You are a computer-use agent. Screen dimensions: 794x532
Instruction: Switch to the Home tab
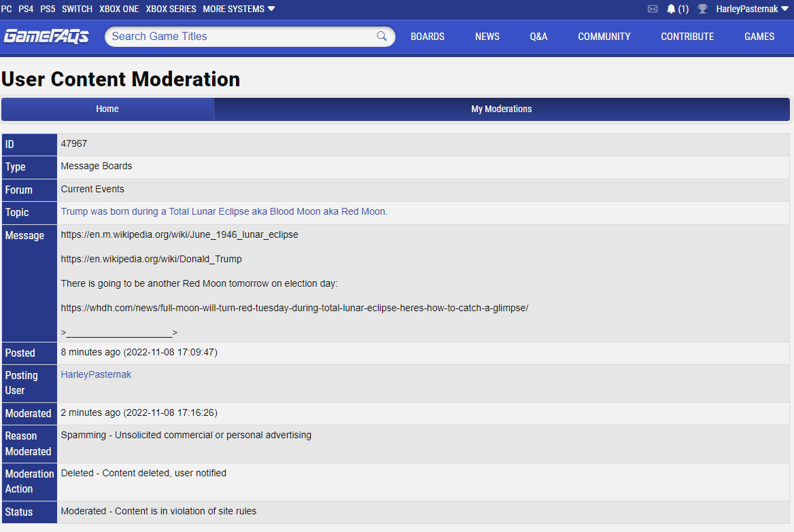[107, 109]
